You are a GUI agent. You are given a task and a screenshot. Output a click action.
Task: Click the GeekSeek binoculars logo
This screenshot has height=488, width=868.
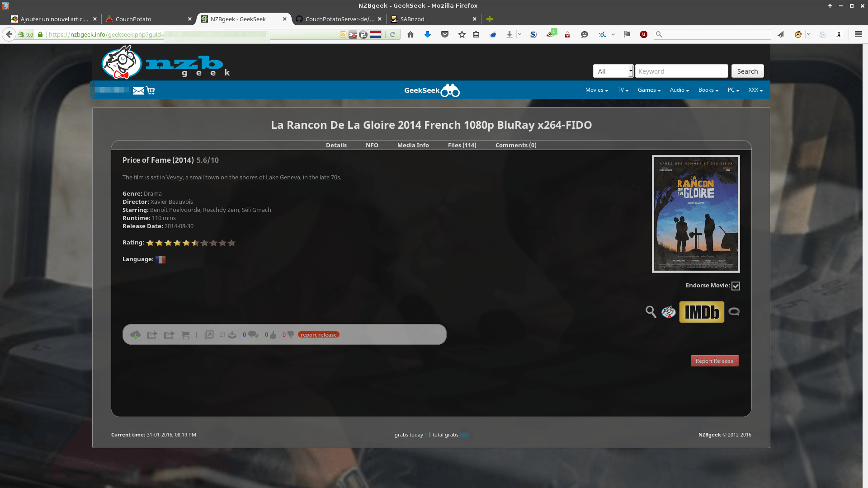(432, 90)
